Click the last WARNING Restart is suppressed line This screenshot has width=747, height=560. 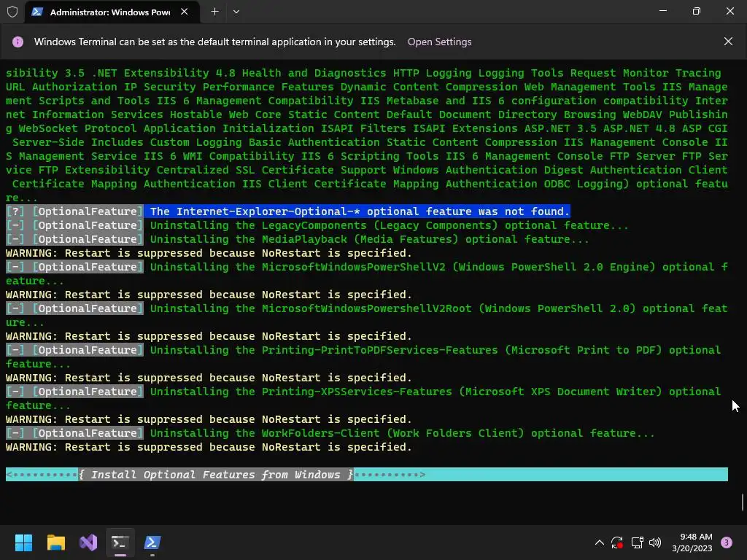pyautogui.click(x=209, y=447)
